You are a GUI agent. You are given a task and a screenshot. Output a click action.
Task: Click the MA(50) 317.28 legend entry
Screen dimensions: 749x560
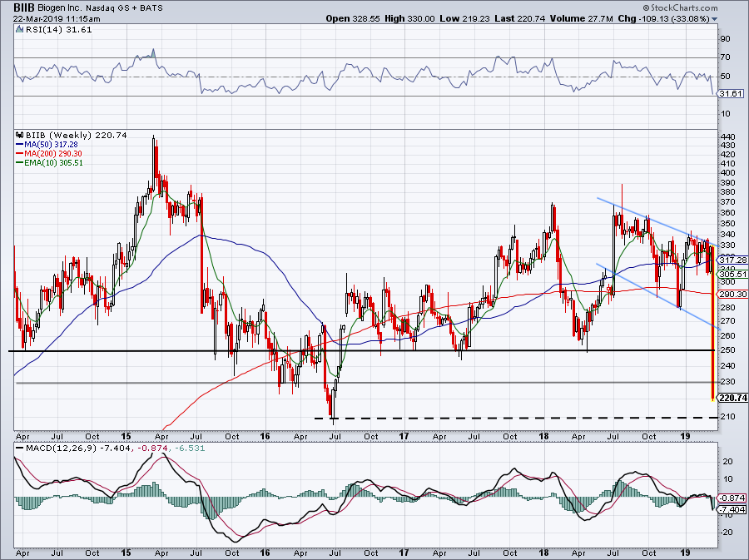[51, 144]
